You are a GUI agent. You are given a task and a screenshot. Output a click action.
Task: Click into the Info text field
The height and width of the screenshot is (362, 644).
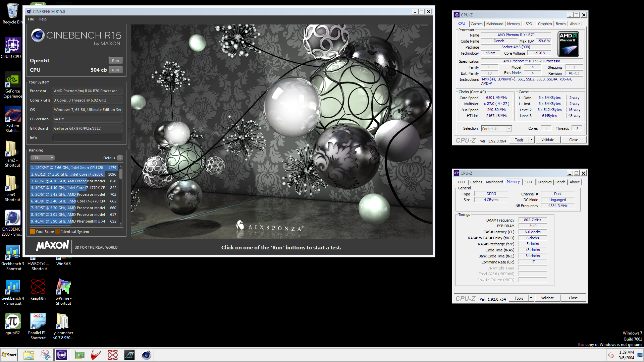[87, 138]
